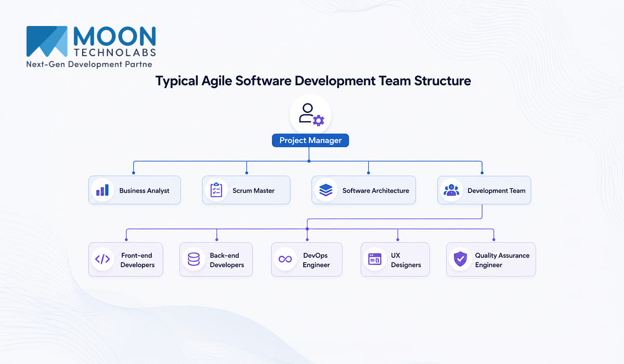Click the Next-Gen Development Partner tagline
The image size is (624, 364).
pyautogui.click(x=89, y=64)
